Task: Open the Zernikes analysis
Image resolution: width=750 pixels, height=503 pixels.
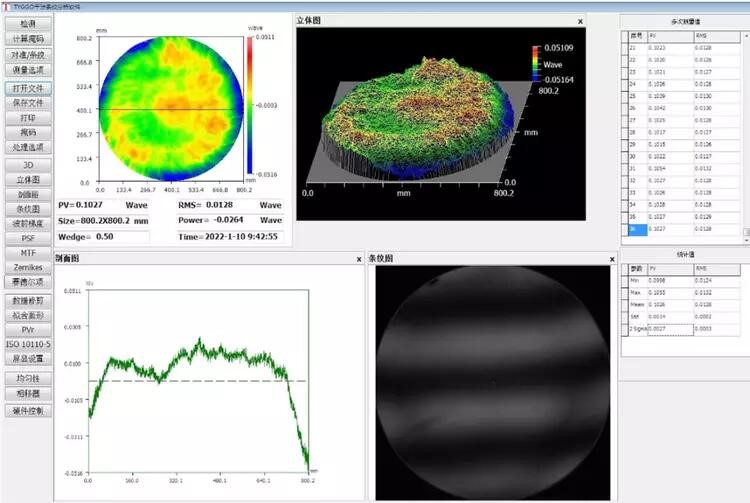Action: click(x=28, y=268)
